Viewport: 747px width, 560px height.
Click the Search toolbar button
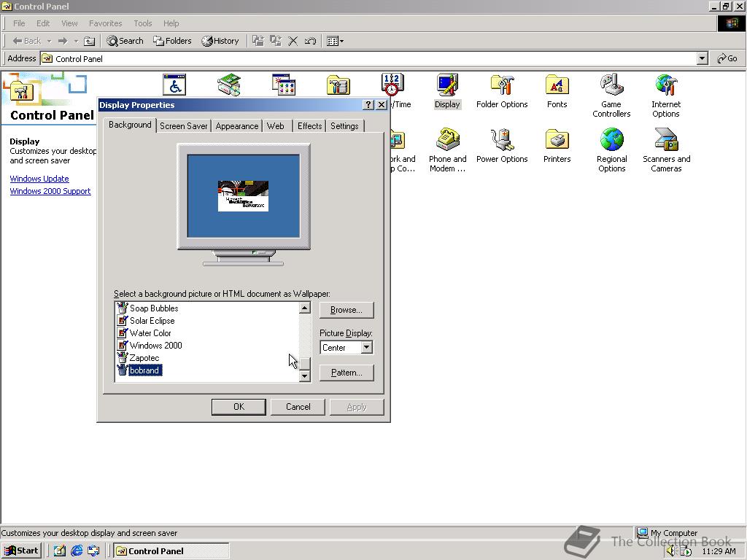pyautogui.click(x=125, y=41)
